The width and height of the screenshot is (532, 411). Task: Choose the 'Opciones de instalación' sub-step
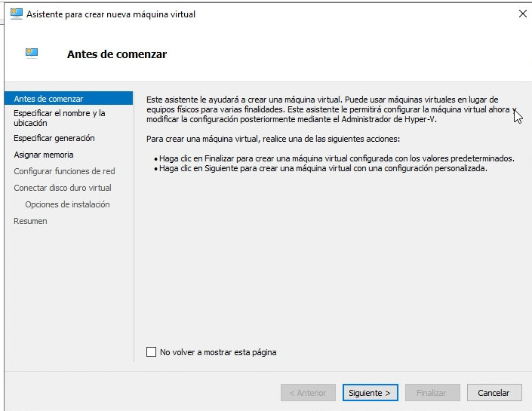pos(67,204)
